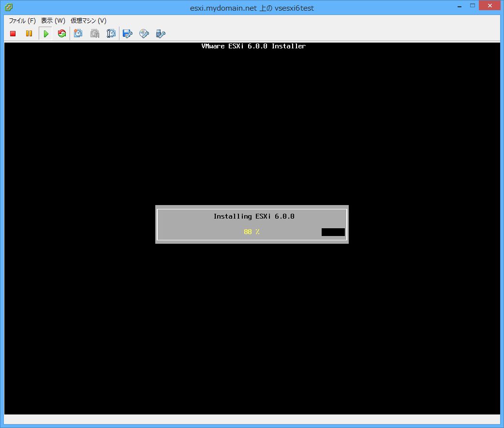The width and height of the screenshot is (504, 428).
Task: Reset the virtual machine with restart icon
Action: pyautogui.click(x=62, y=33)
